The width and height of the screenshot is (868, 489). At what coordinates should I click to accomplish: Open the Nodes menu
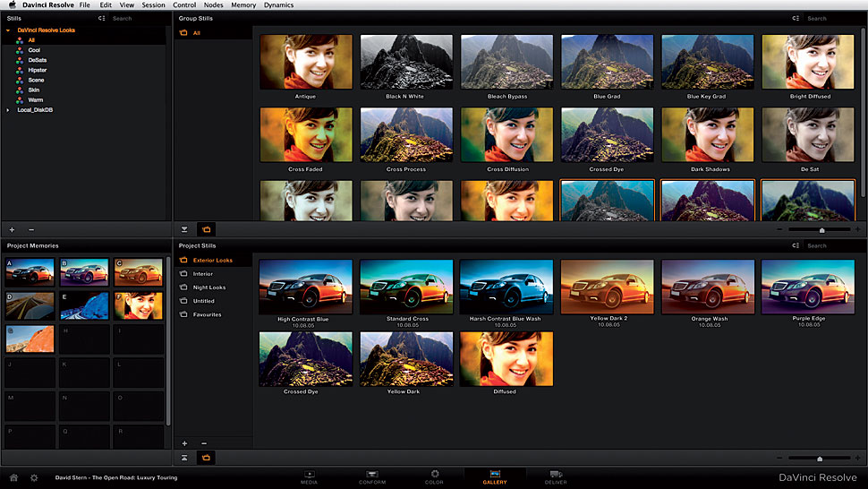[x=213, y=5]
